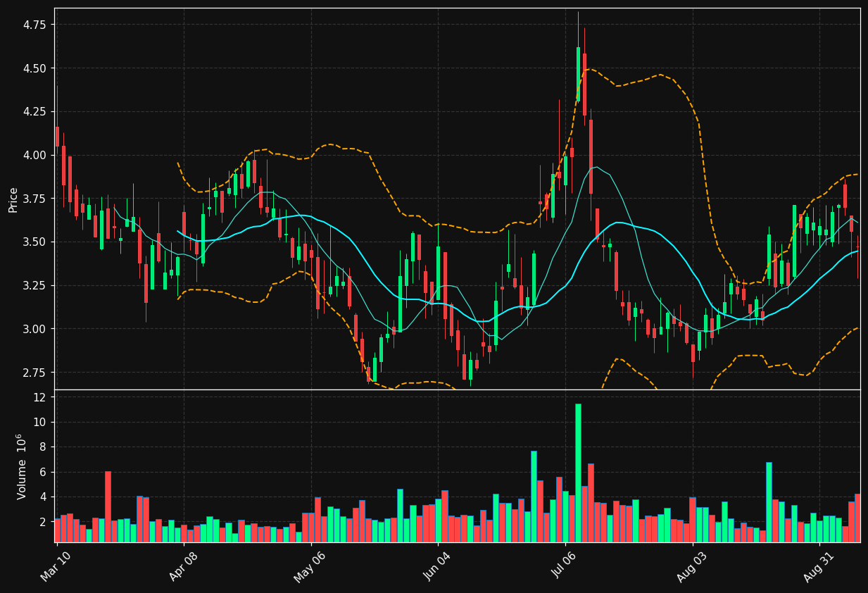This screenshot has height=593, width=868.
Task: Click the Aug 31 date label
Action: 819,566
